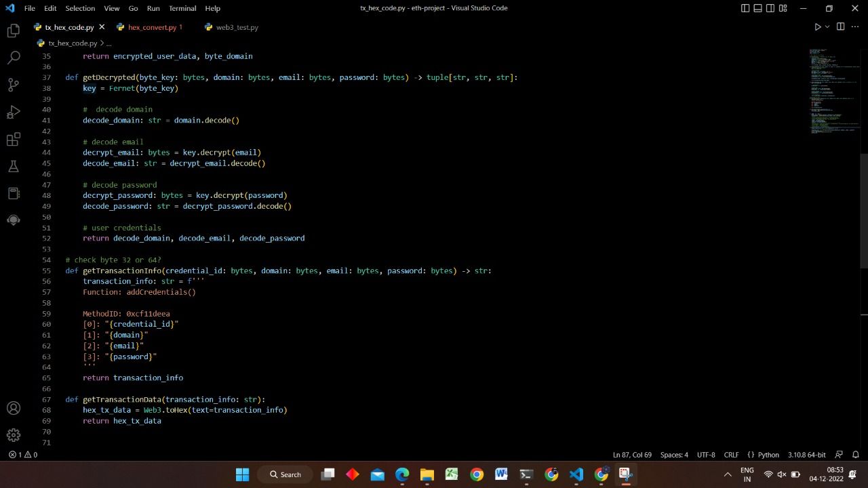
Task: Open notifications bell in status bar
Action: pyautogui.click(x=855, y=455)
